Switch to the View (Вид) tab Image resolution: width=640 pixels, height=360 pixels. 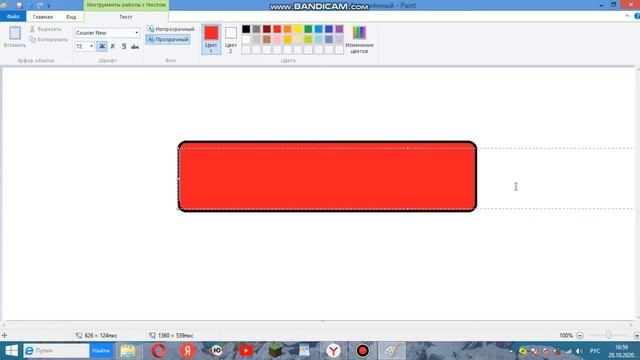[71, 17]
